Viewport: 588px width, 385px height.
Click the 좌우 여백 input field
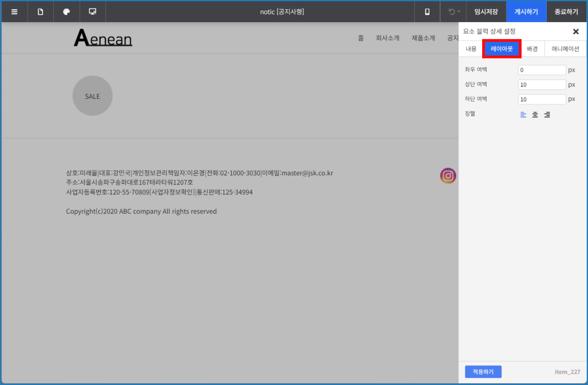click(542, 70)
